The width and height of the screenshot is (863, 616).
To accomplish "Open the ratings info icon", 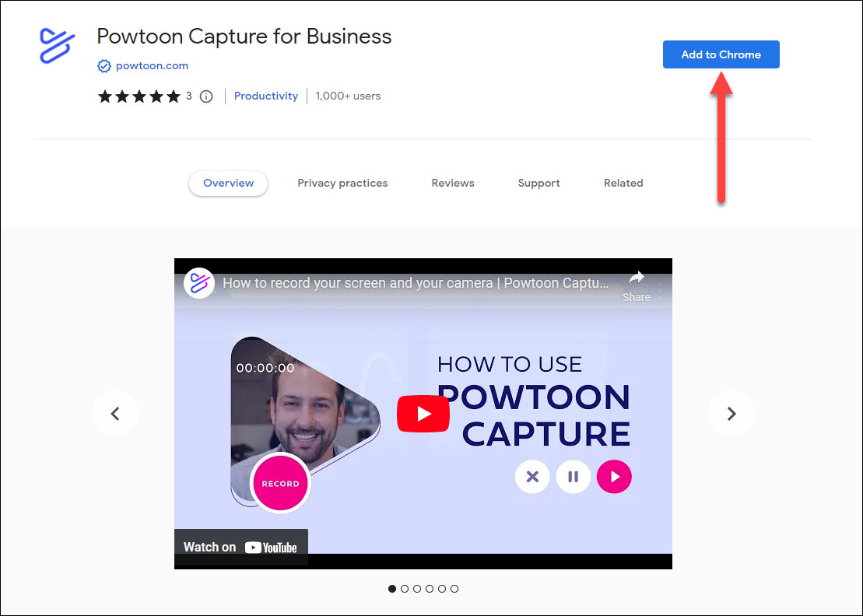I will click(206, 96).
